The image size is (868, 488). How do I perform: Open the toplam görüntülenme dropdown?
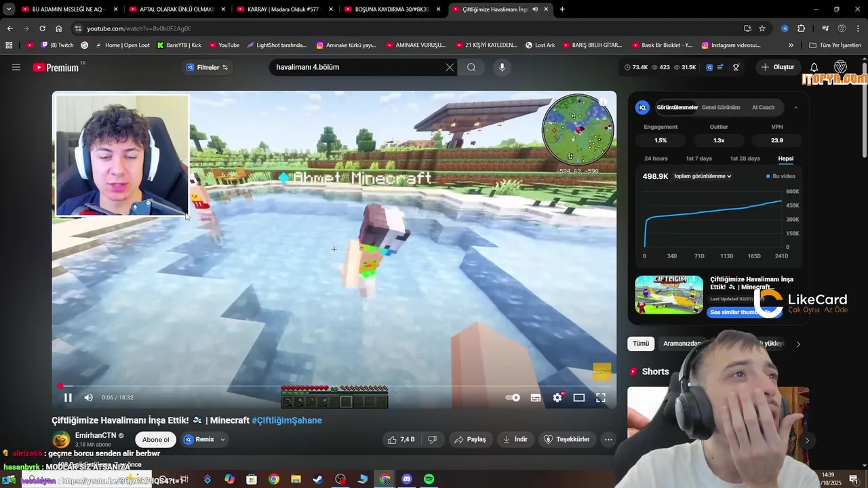703,176
